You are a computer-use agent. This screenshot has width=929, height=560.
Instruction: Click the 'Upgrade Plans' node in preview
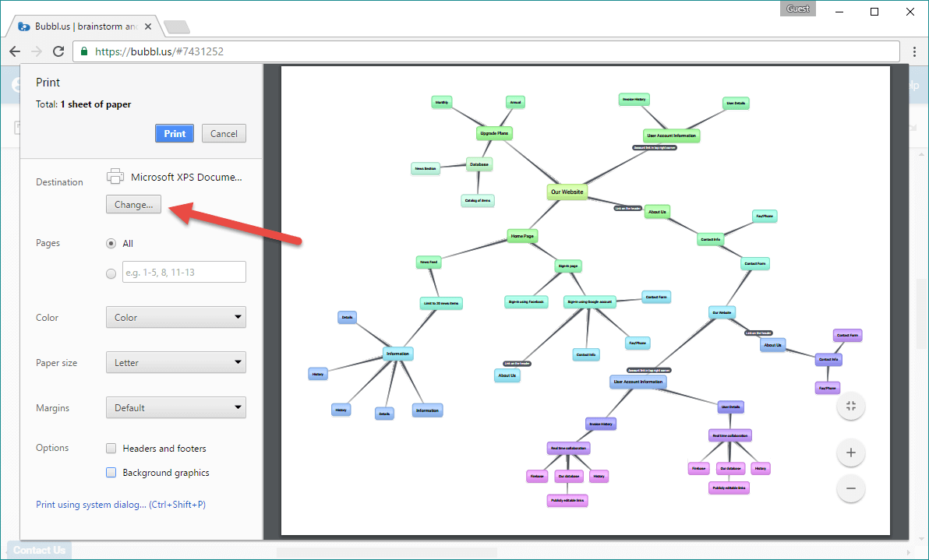coord(494,133)
